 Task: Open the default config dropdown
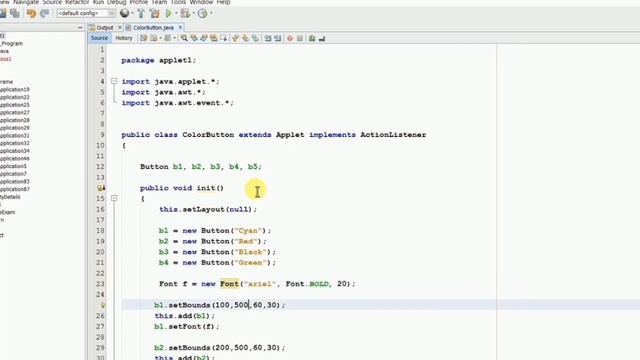coord(86,13)
